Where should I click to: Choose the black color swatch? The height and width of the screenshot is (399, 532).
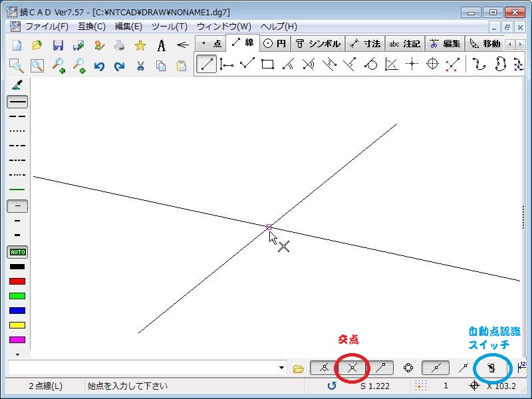coord(17,267)
